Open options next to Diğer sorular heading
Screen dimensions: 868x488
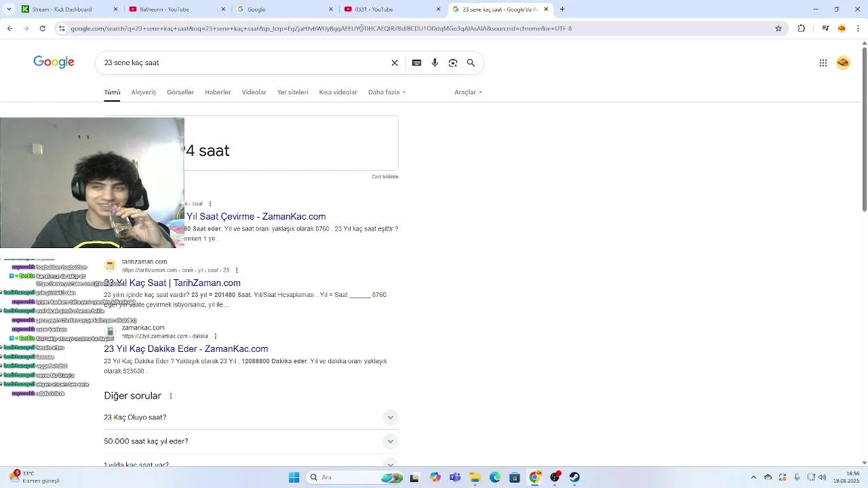click(171, 396)
